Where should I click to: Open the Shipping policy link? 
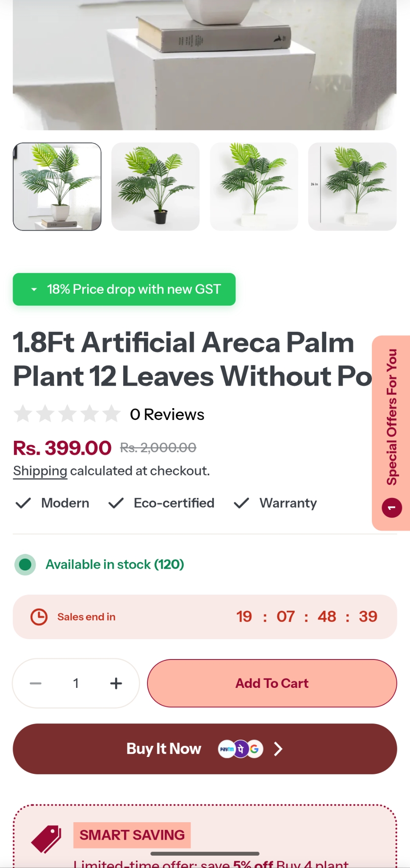(x=40, y=471)
